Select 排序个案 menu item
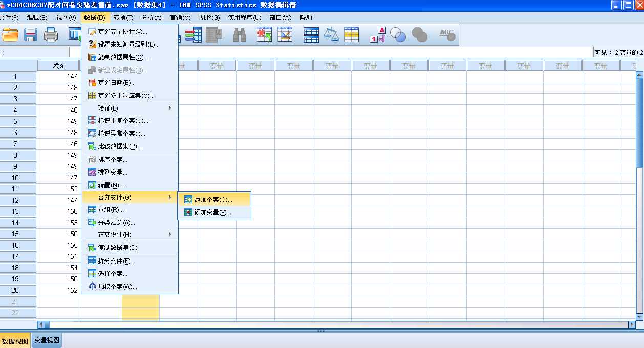The width and height of the screenshot is (644, 348). [130, 160]
